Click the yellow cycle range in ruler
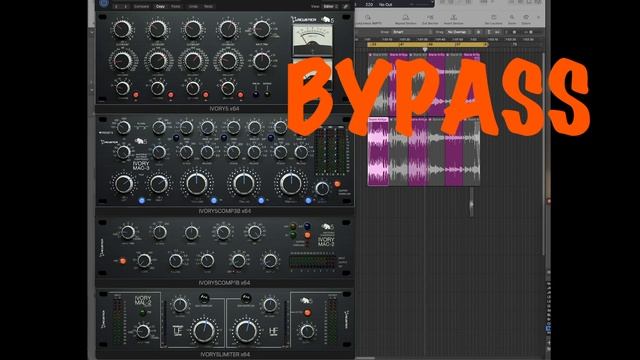Screen dimensions: 640x360 (428, 44)
